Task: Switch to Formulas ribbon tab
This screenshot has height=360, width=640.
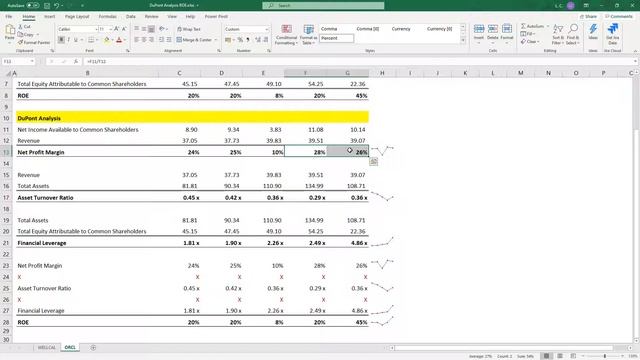Action: pos(107,17)
